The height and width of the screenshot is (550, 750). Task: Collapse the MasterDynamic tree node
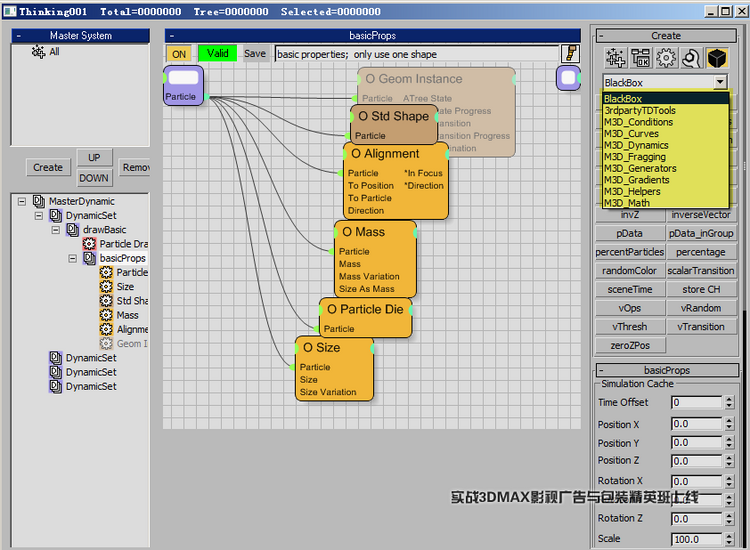[x=22, y=202]
